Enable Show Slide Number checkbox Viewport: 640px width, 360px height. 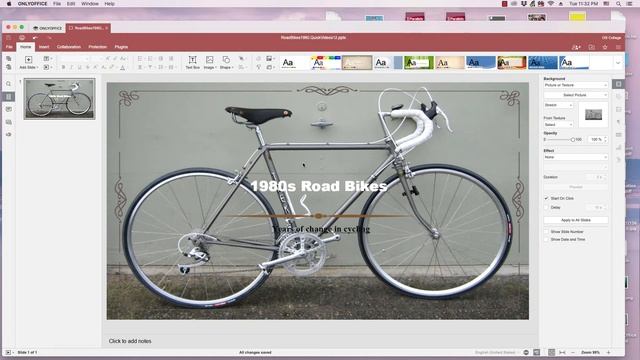coord(546,232)
